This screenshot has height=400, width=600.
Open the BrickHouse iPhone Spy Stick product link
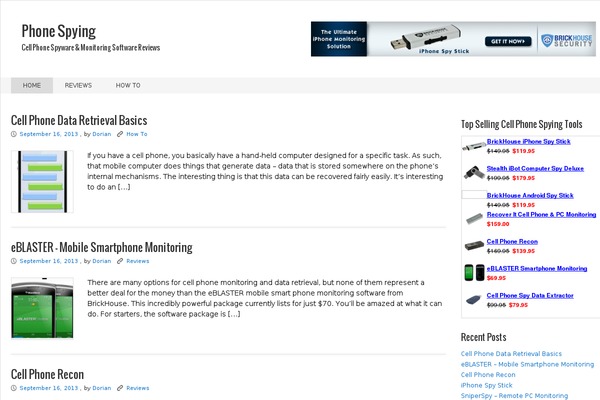pos(528,142)
